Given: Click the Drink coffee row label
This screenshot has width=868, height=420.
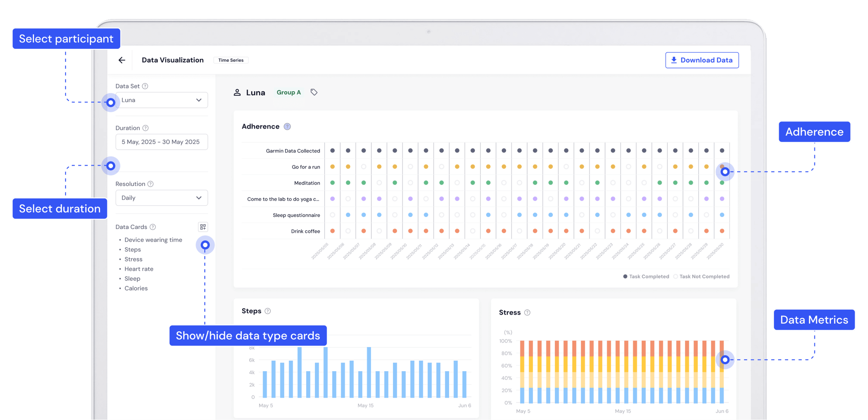Looking at the screenshot, I should tap(305, 231).
